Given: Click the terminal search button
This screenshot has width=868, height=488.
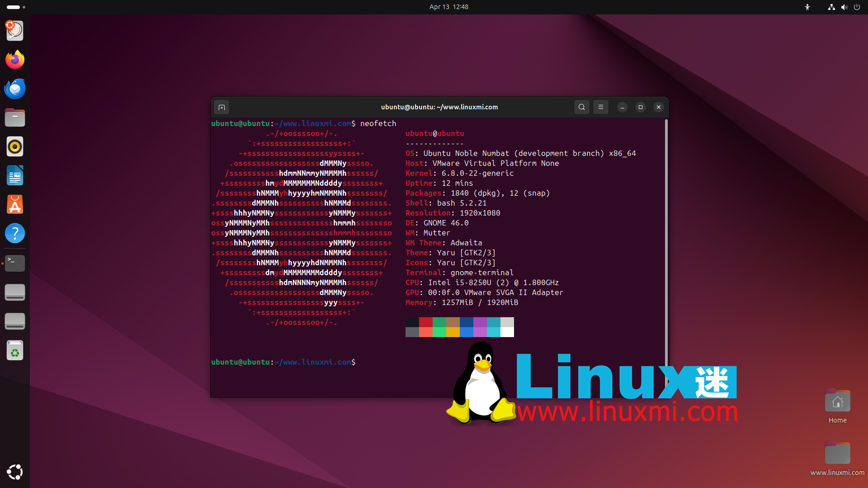Looking at the screenshot, I should pyautogui.click(x=582, y=107).
